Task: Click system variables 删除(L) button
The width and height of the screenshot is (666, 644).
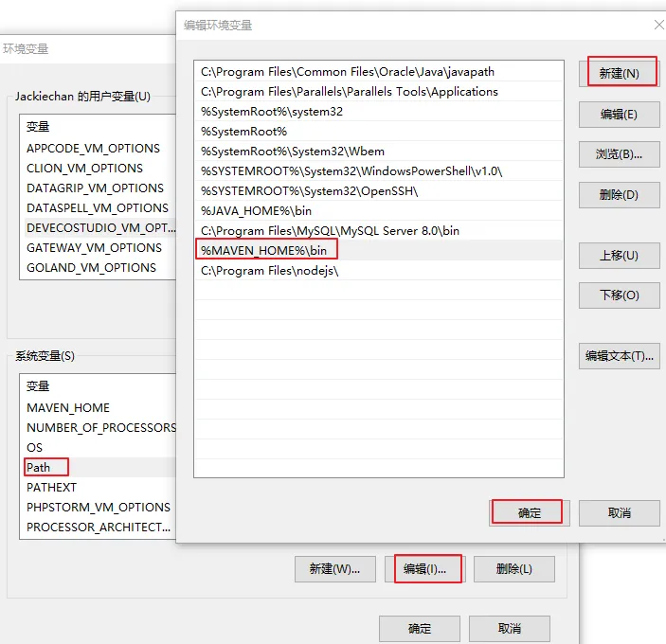Action: [513, 569]
